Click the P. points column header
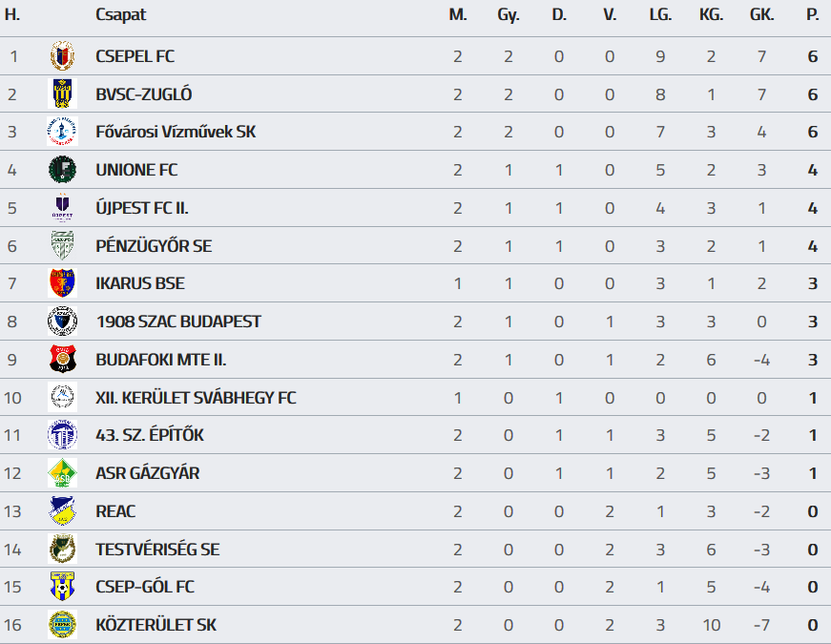 click(812, 15)
